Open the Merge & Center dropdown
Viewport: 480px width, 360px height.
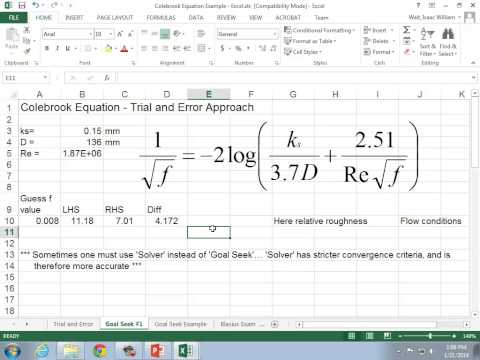(210, 49)
